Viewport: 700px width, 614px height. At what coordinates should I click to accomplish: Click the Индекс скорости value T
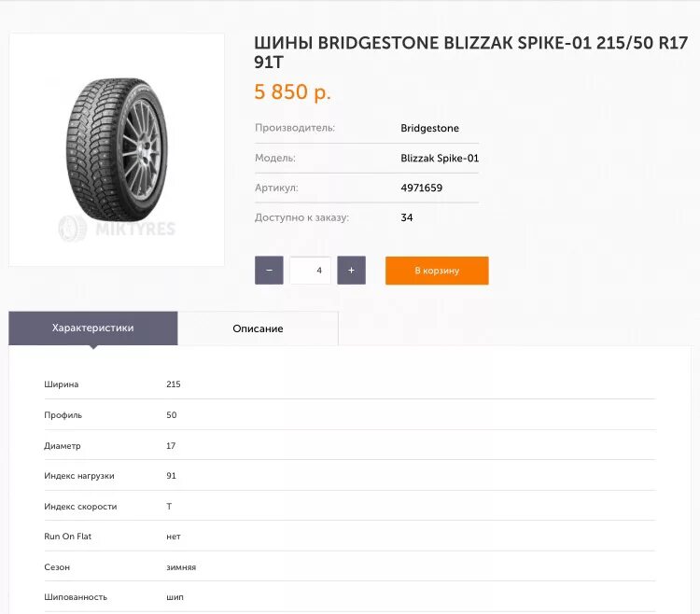[169, 507]
